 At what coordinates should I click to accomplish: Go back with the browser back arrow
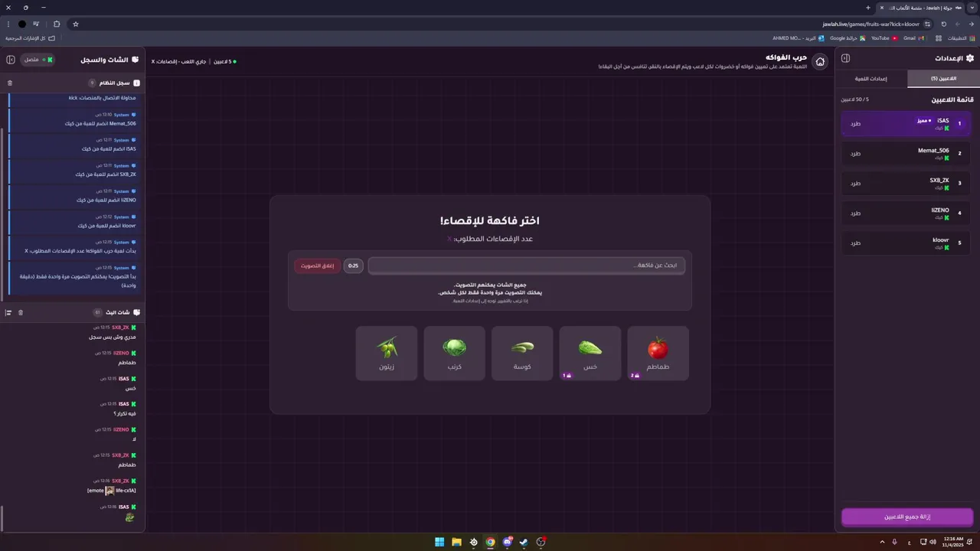[971, 24]
